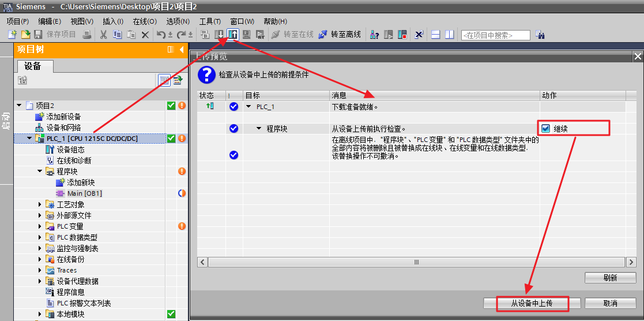This screenshot has height=321, width=644.
Task: Expand the Traces folder
Action: pyautogui.click(x=40, y=270)
